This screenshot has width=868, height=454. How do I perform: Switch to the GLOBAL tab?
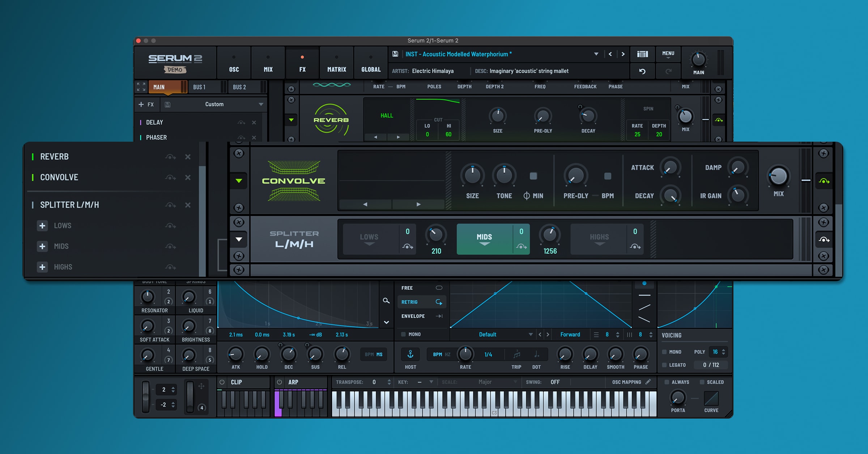(371, 63)
